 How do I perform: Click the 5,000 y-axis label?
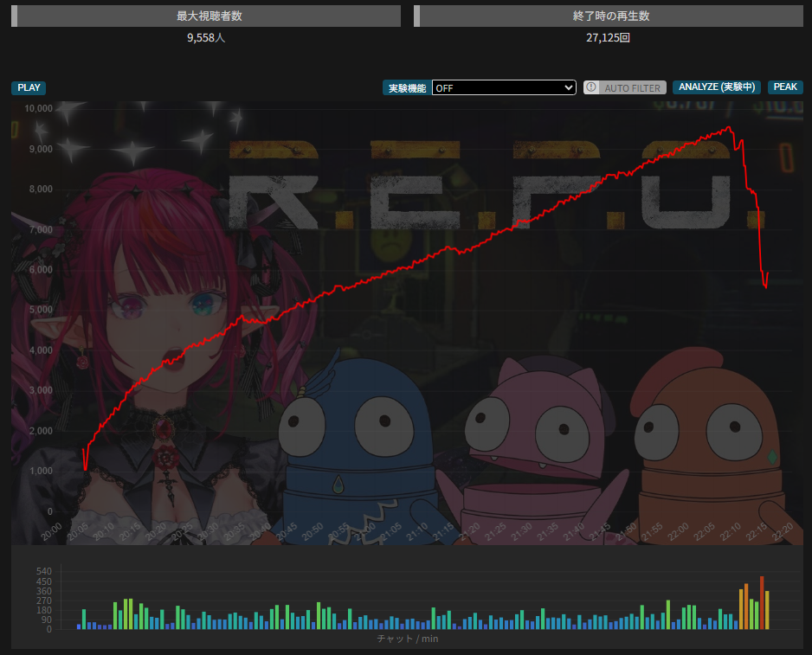tap(41, 310)
